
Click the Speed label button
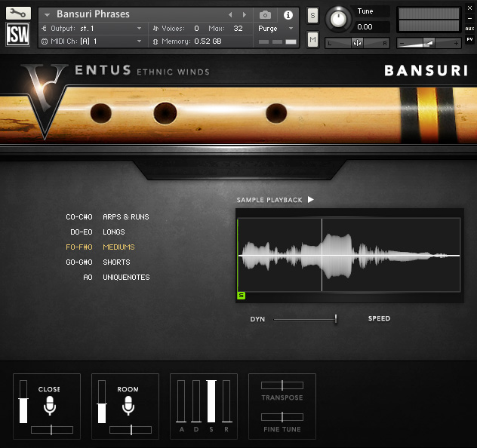point(379,318)
